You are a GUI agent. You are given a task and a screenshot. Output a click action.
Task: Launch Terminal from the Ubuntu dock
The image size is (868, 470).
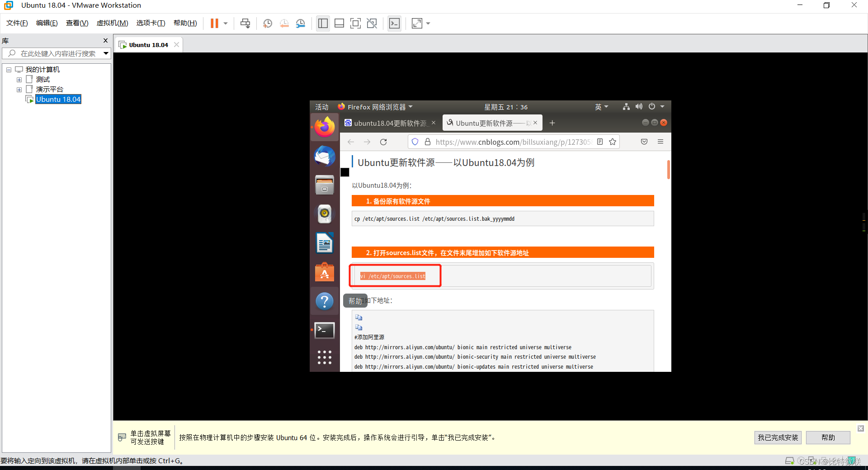tap(324, 330)
